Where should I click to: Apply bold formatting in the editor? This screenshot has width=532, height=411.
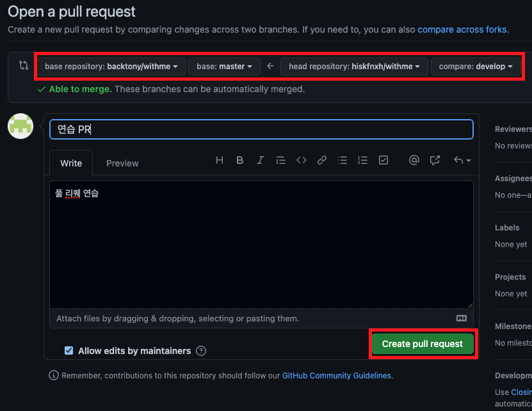pyautogui.click(x=239, y=160)
